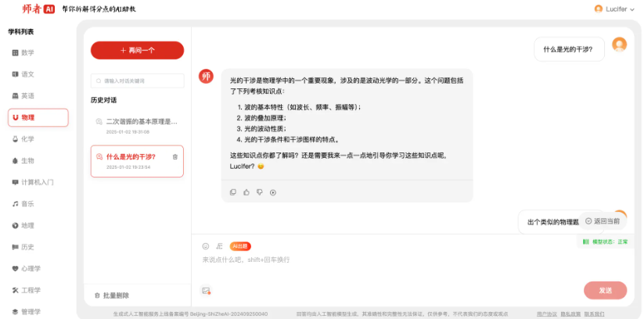Click the timestamp 2025-01-02 19:31:08
Screen dimensions: 644x319
tap(128, 132)
